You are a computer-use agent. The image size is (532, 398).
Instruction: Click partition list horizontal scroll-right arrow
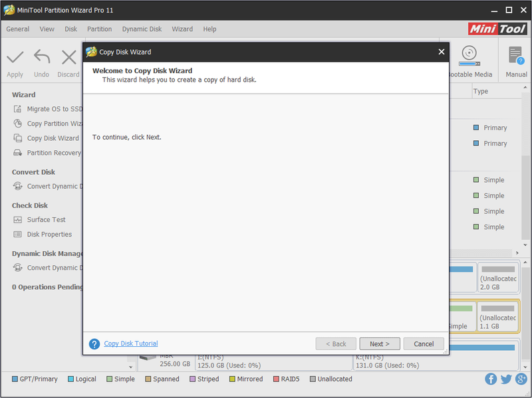tap(517, 253)
